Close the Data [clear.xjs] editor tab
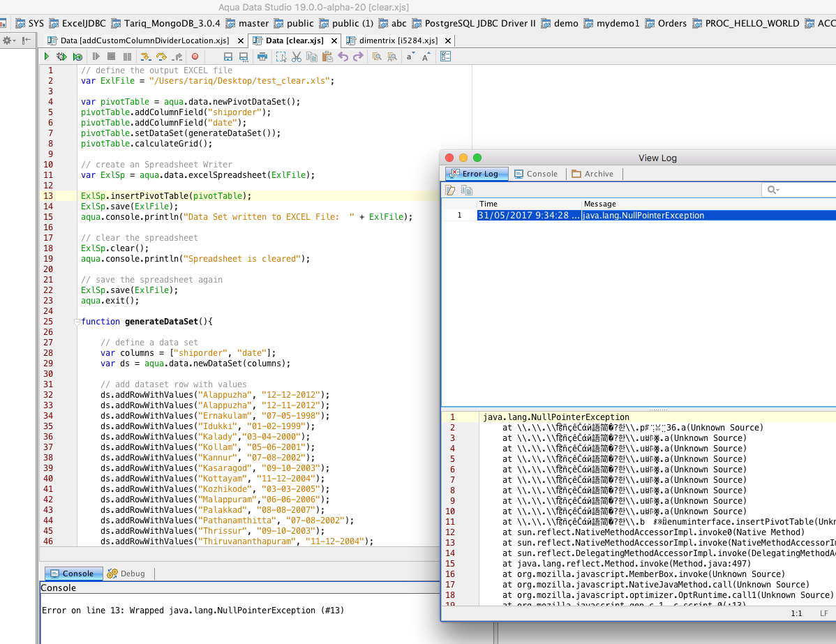The image size is (836, 644). click(x=334, y=40)
